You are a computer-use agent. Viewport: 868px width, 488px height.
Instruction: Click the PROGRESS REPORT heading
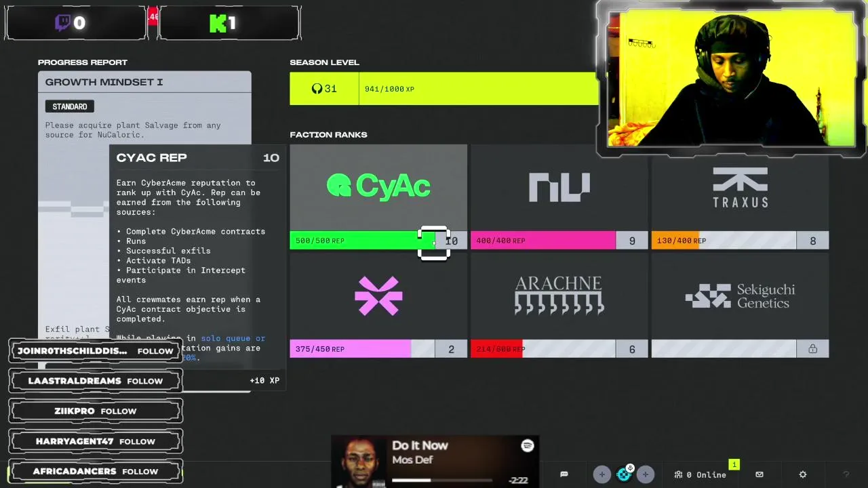[83, 62]
